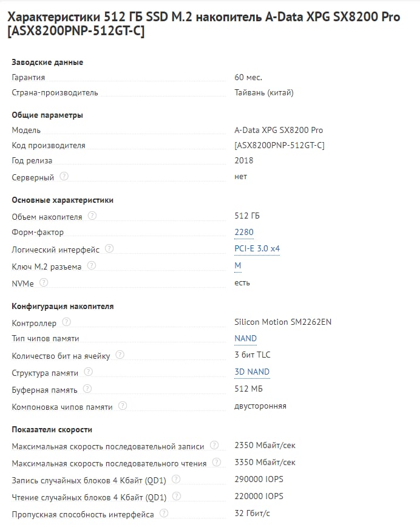Viewport: 420px width, 527px height.
Task: Click help icon next to Серверный
Action: 64,177
